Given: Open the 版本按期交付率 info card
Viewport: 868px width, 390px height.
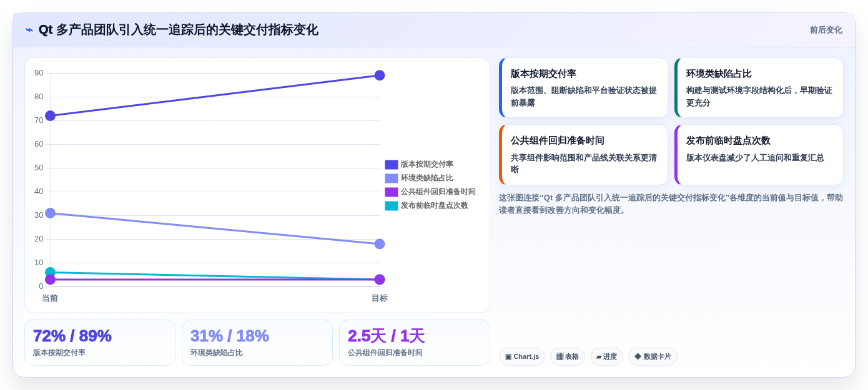Looking at the screenshot, I should [583, 88].
